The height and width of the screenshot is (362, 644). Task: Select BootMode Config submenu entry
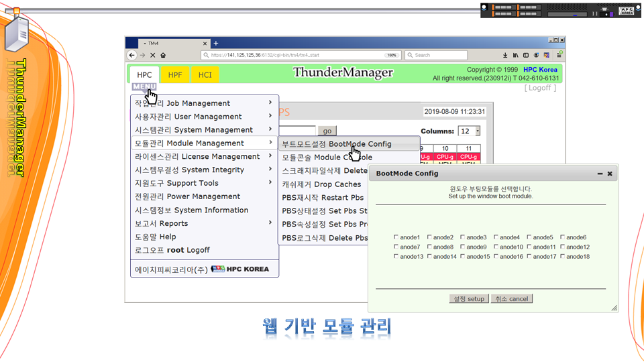349,144
